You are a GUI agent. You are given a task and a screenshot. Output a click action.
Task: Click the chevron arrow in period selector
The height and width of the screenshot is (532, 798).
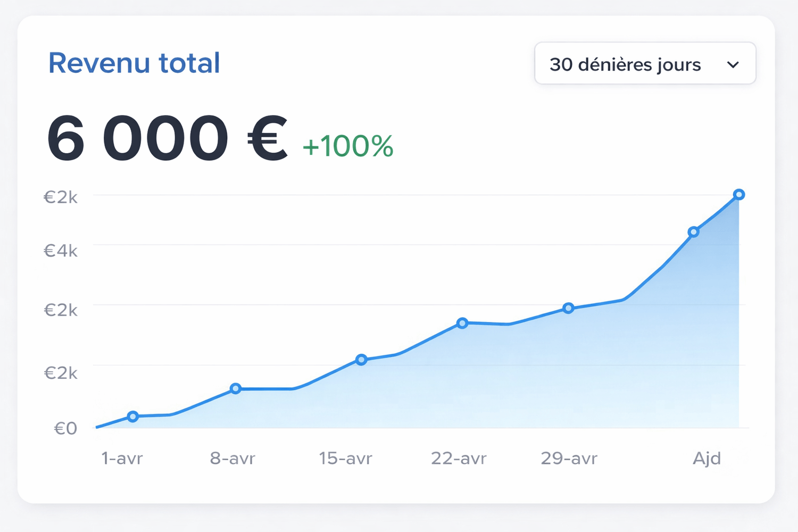pos(733,65)
